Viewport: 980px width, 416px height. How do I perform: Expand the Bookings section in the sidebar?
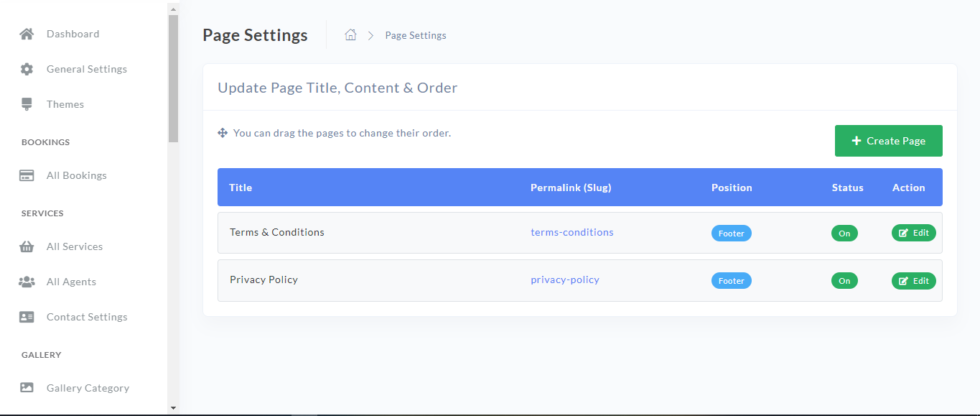click(45, 142)
